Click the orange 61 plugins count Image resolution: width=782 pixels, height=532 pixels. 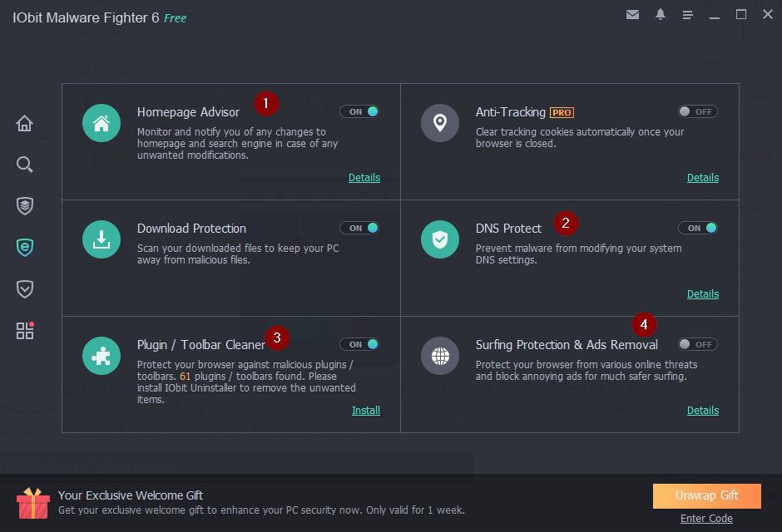click(185, 377)
